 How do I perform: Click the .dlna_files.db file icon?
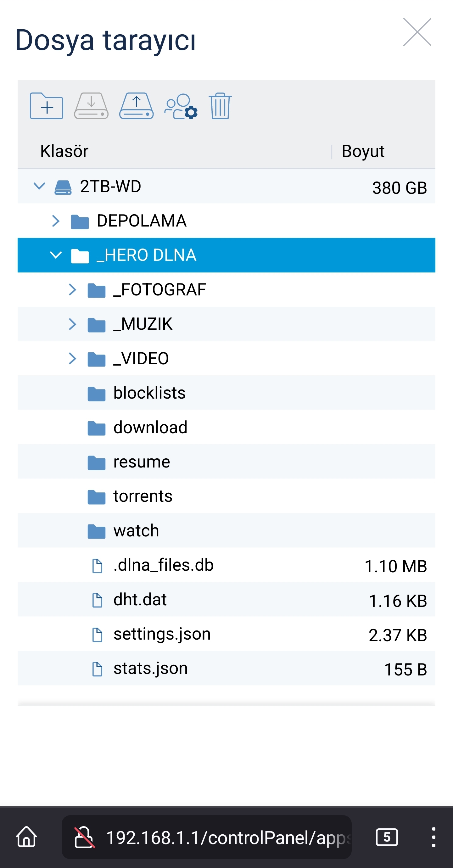[x=98, y=566]
